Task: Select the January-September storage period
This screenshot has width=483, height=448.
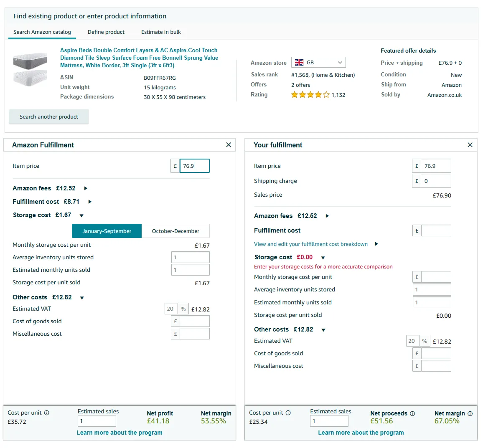Action: click(107, 231)
